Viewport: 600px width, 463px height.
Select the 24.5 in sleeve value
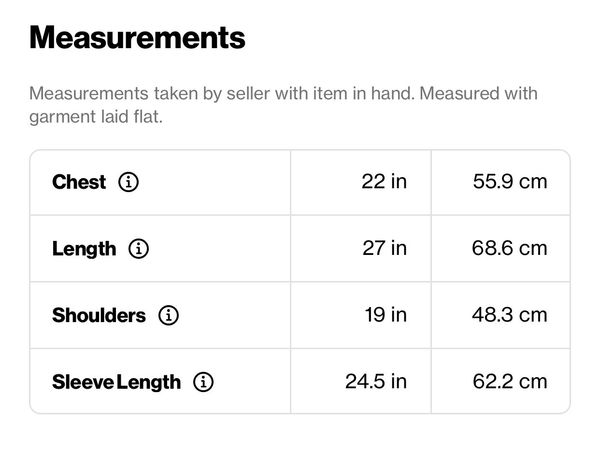[x=375, y=382]
